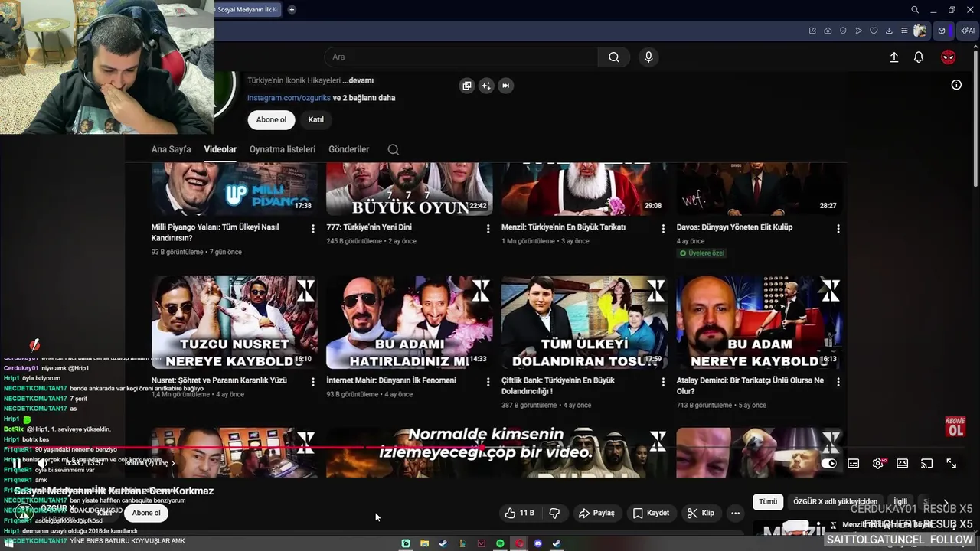Screen dimensions: 980x551
Task: Open Opera's shield privacy protection icon
Action: 843,31
